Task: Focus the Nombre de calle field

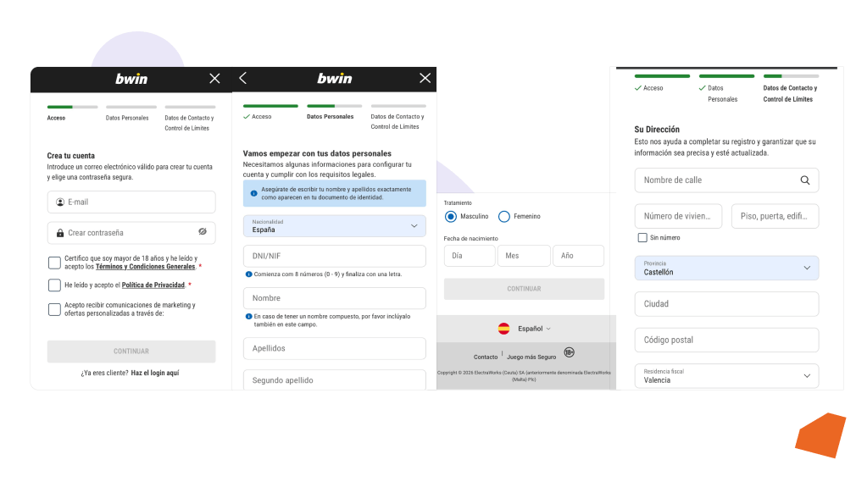Action: pos(726,180)
